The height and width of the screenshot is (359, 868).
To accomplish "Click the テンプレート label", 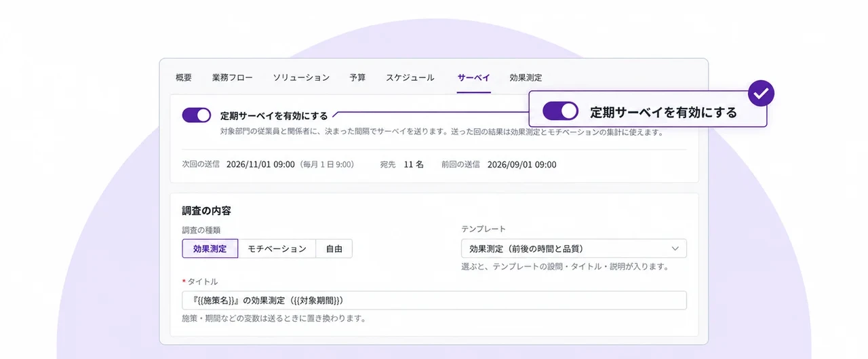I will [x=484, y=229].
